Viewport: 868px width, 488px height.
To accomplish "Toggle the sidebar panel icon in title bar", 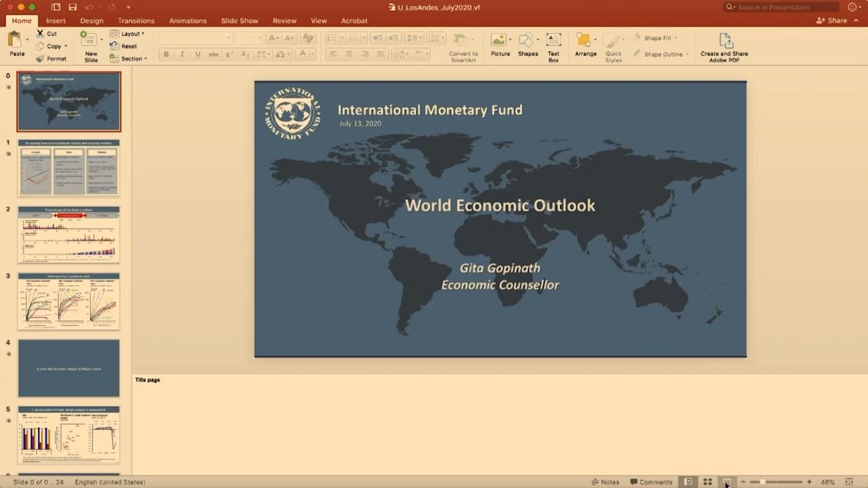I will 56,7.
